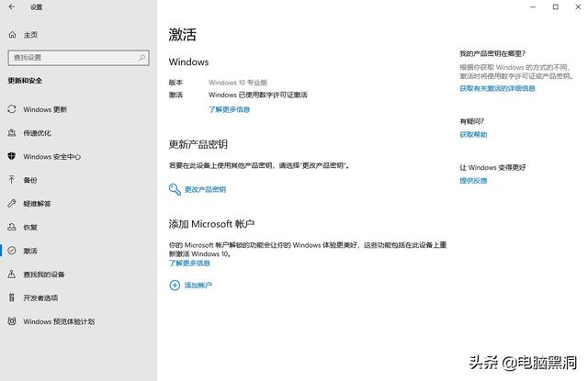The height and width of the screenshot is (381, 588).
Task: Maximize the Settings window
Action: tap(555, 7)
